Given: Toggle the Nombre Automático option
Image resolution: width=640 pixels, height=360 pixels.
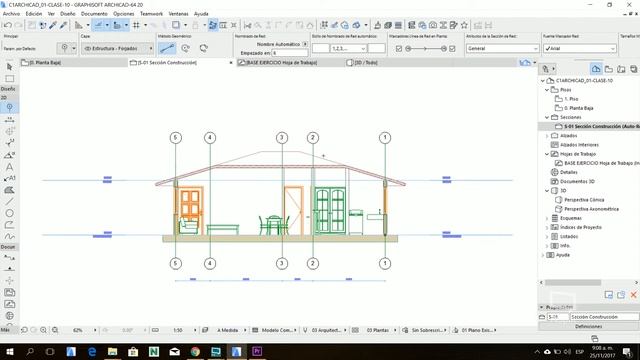Looking at the screenshot, I should tap(305, 44).
